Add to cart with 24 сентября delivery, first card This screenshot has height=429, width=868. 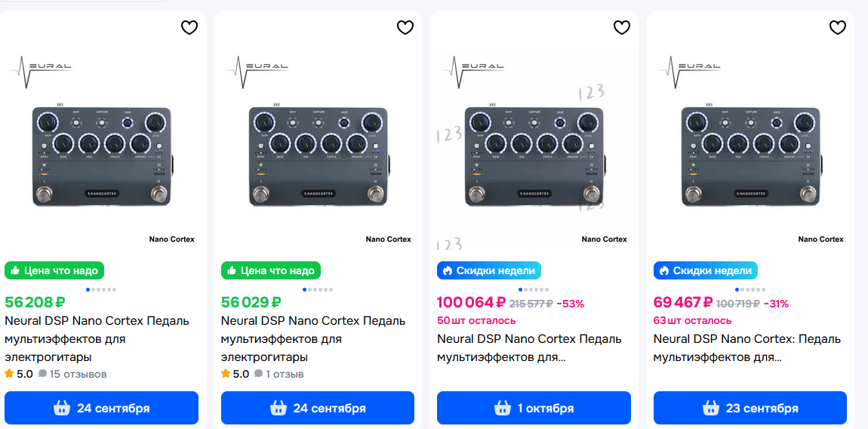[x=101, y=408]
